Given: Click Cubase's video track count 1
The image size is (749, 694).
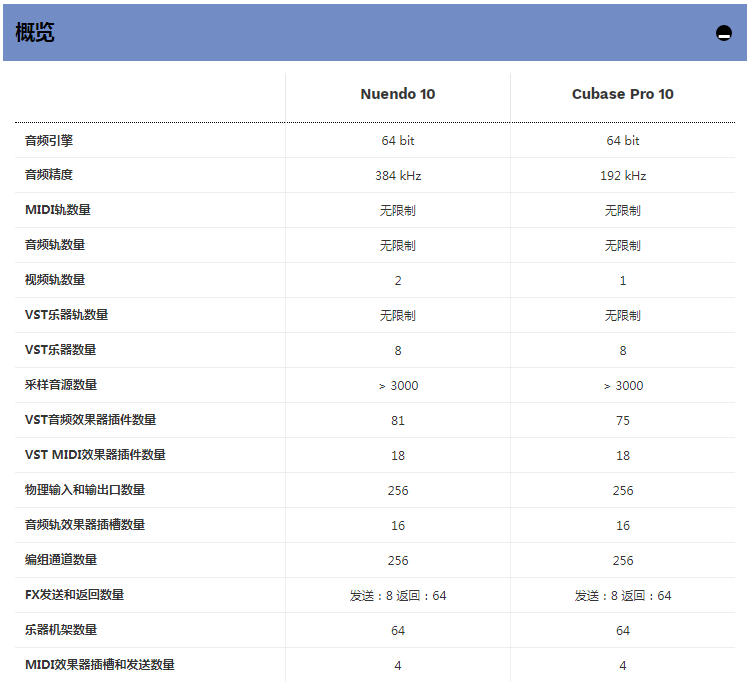Looking at the screenshot, I should [623, 280].
